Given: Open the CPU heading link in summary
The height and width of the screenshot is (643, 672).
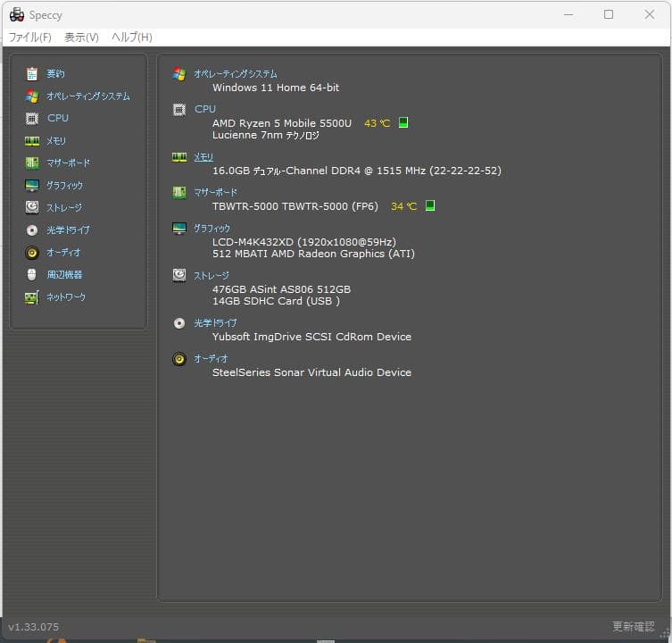Looking at the screenshot, I should [x=205, y=109].
